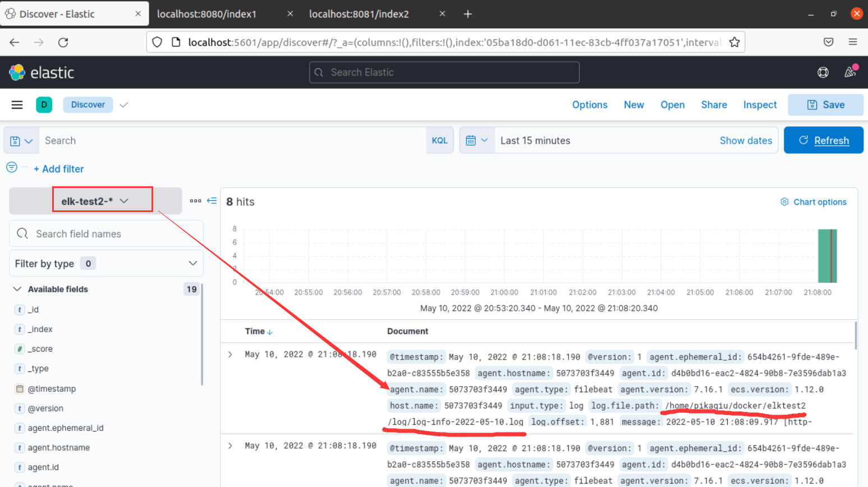Click the Show dates link
The width and height of the screenshot is (868, 487).
[x=746, y=141]
